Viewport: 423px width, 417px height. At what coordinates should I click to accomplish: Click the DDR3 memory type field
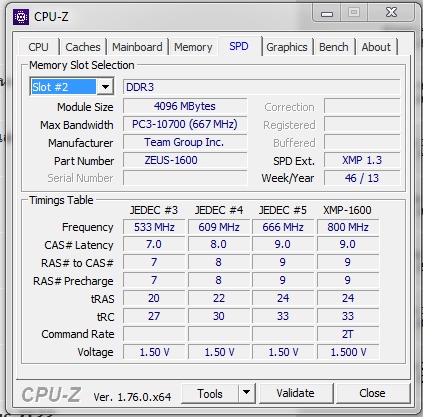(x=261, y=87)
